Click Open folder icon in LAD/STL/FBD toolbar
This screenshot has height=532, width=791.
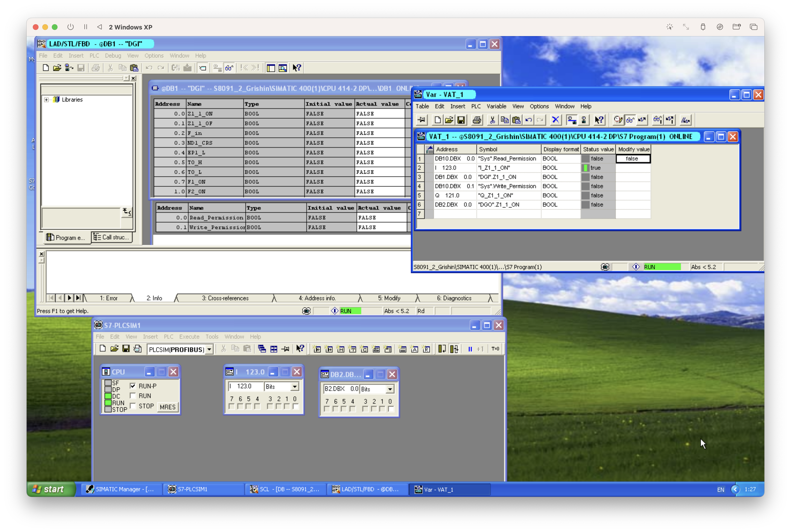57,68
